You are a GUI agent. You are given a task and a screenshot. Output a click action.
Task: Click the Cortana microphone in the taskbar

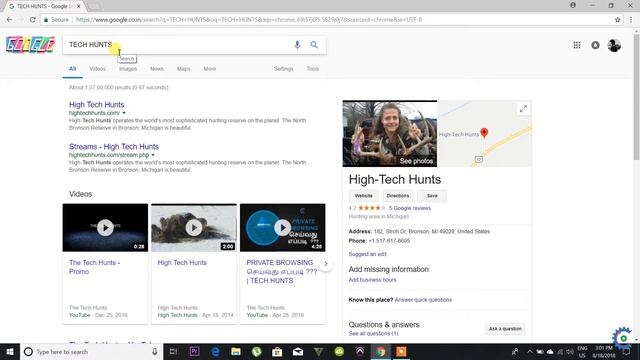(x=155, y=351)
